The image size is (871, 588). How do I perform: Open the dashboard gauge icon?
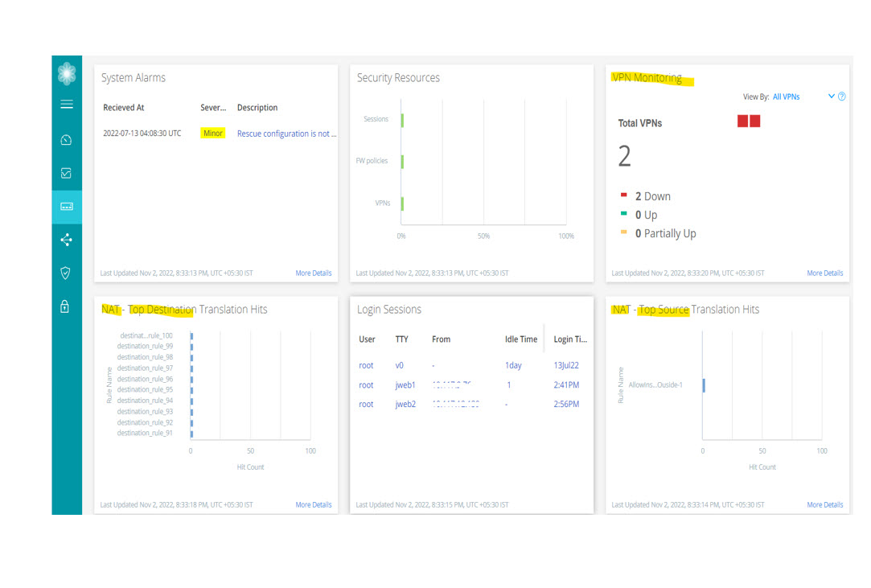pyautogui.click(x=66, y=139)
